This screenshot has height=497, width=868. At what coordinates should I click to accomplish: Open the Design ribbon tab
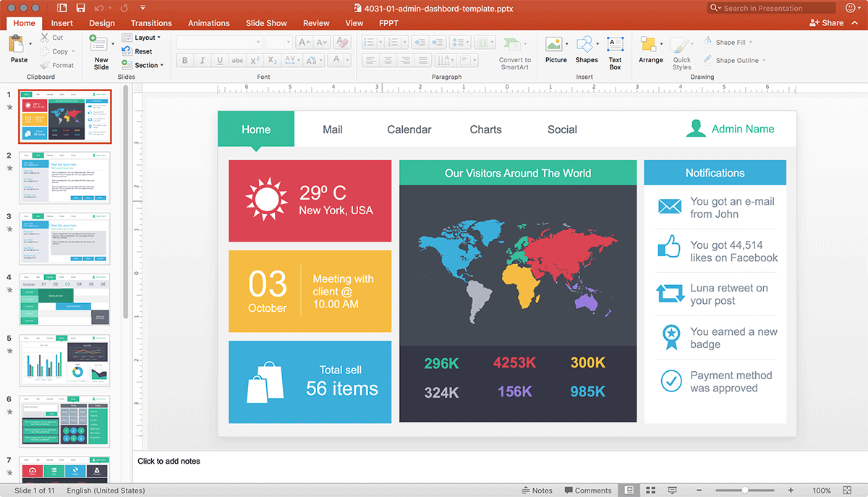(x=102, y=23)
